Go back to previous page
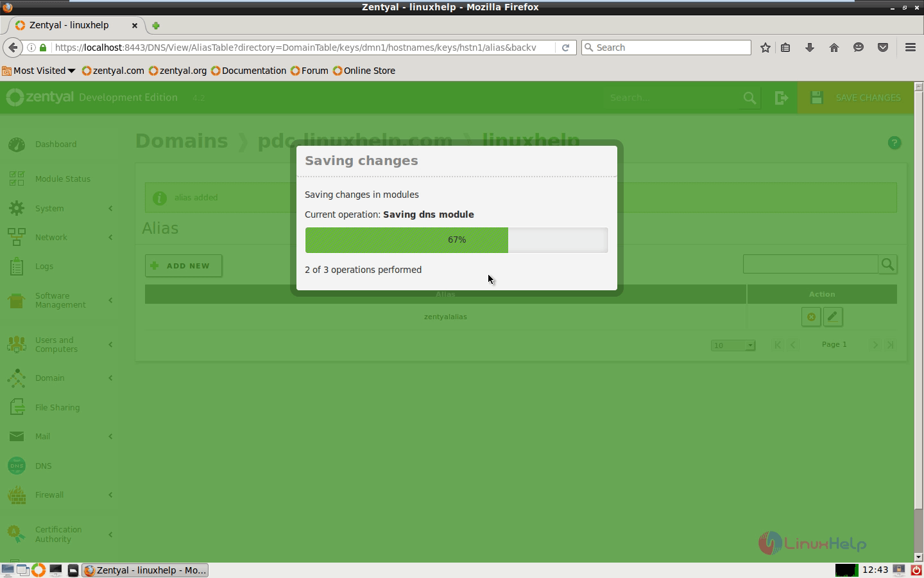Screen dimensions: 924x578 coord(13,48)
